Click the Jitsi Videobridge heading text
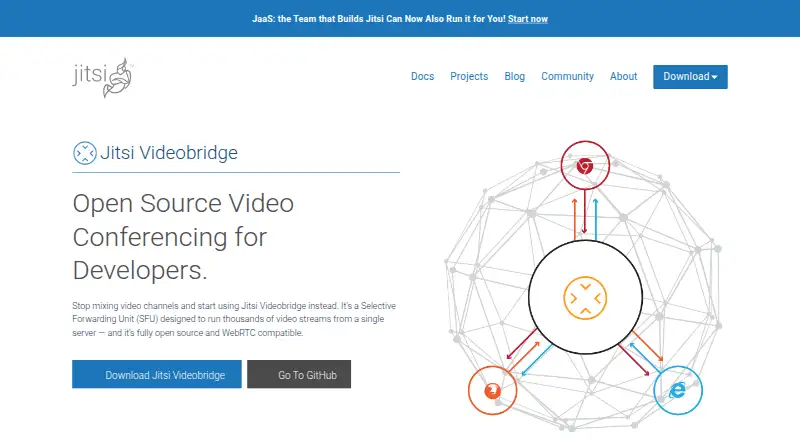 coord(169,153)
